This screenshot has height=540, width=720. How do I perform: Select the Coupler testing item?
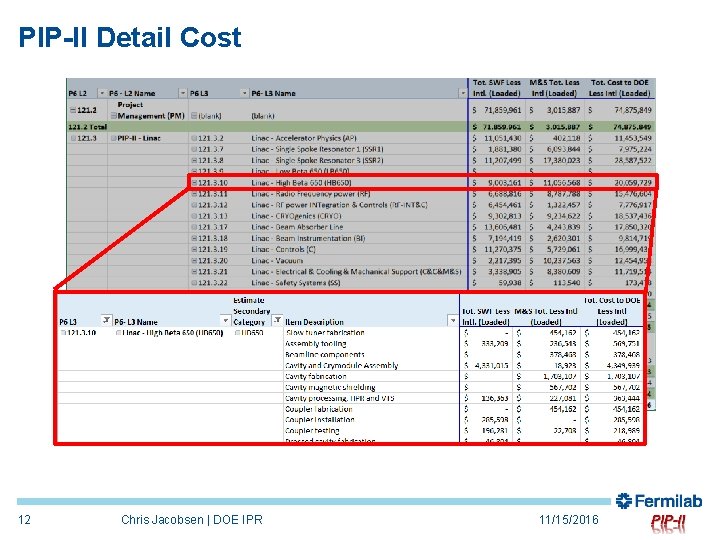[312, 431]
